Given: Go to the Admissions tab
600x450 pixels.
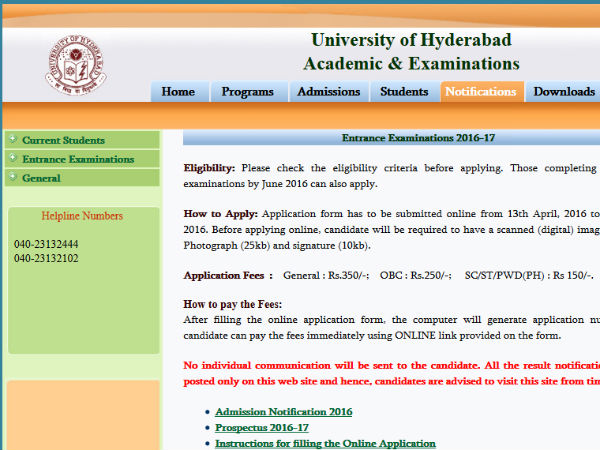Looking at the screenshot, I should pos(329,92).
